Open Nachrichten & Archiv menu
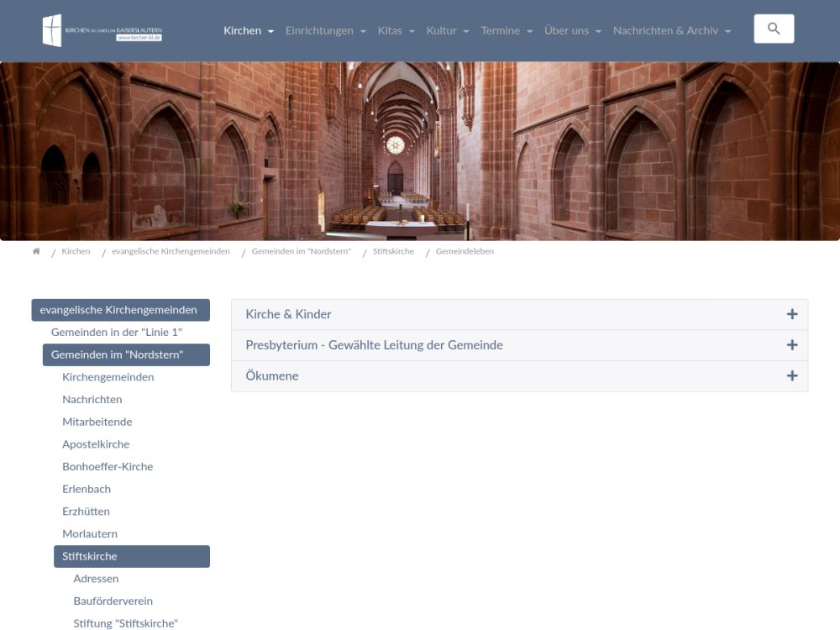Screen dimensions: 840x630 [x=671, y=31]
